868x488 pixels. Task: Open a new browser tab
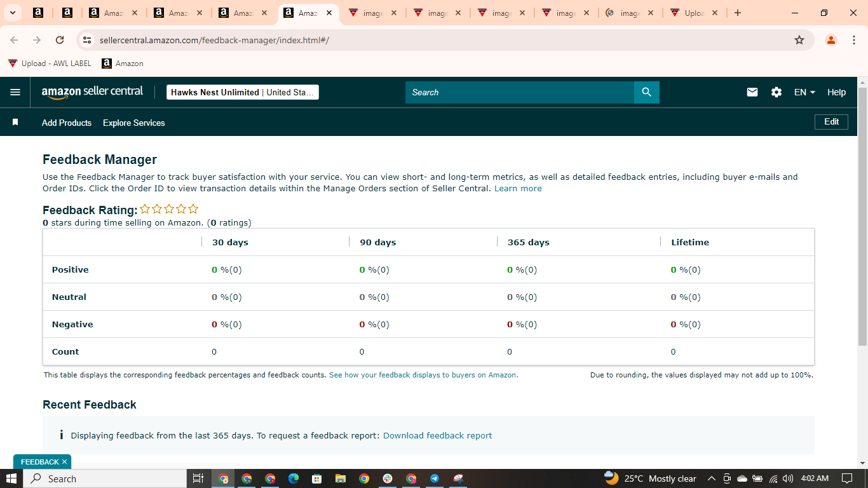(738, 13)
